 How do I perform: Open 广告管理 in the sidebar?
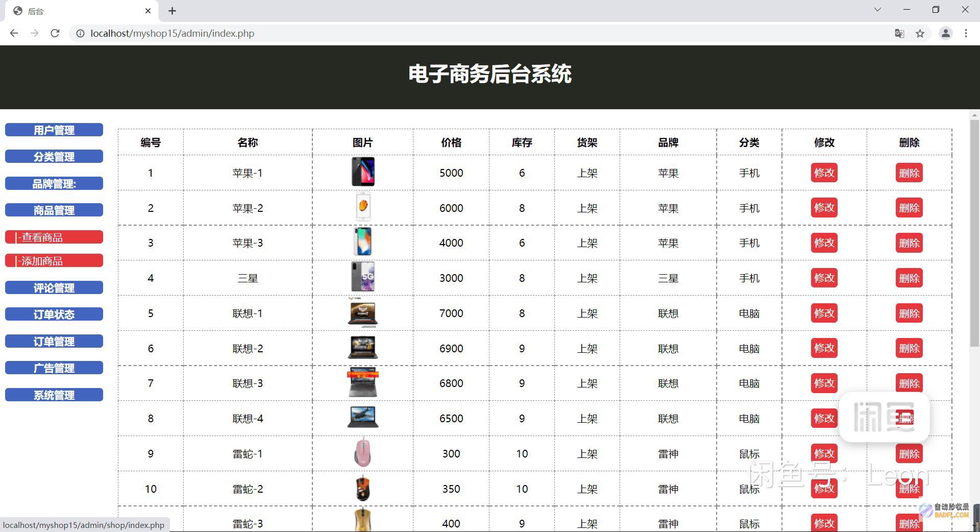coord(54,368)
